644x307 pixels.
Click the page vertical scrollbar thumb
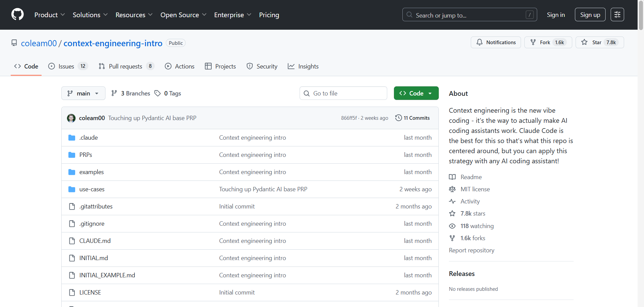(641, 15)
